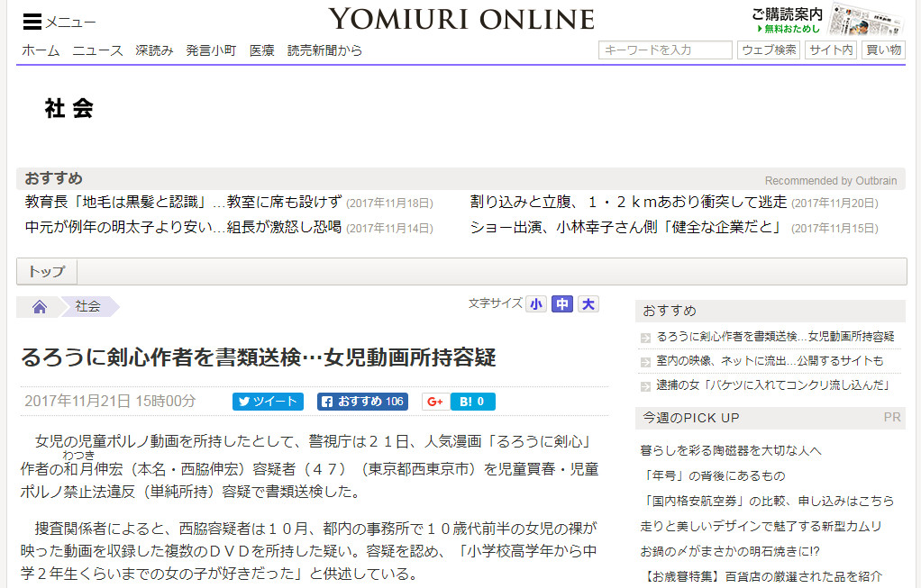Viewport: 921px width, 588px height.
Task: Click arrow icon beside 逮捕の女 sidebar link
Action: click(645, 386)
